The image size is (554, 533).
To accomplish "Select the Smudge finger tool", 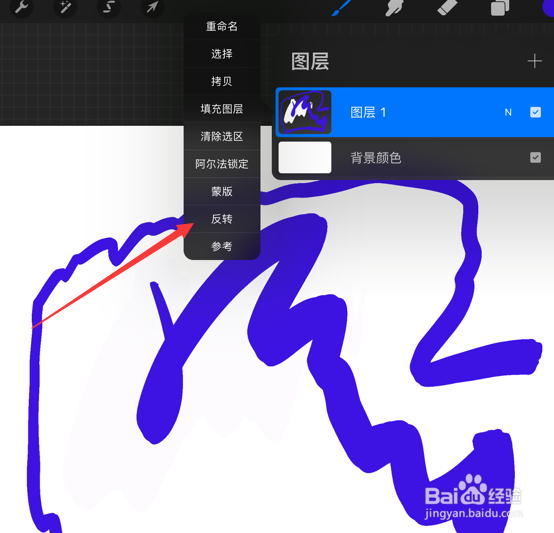I will (394, 7).
